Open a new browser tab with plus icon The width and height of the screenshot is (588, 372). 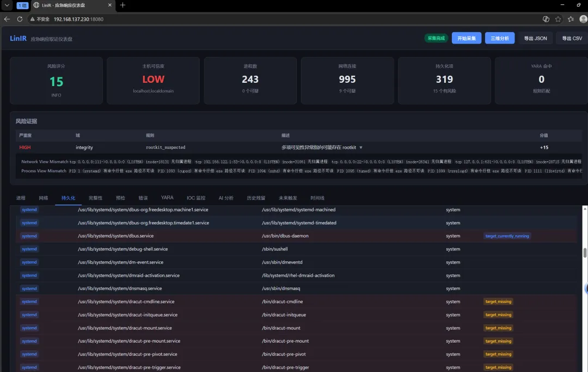point(122,5)
